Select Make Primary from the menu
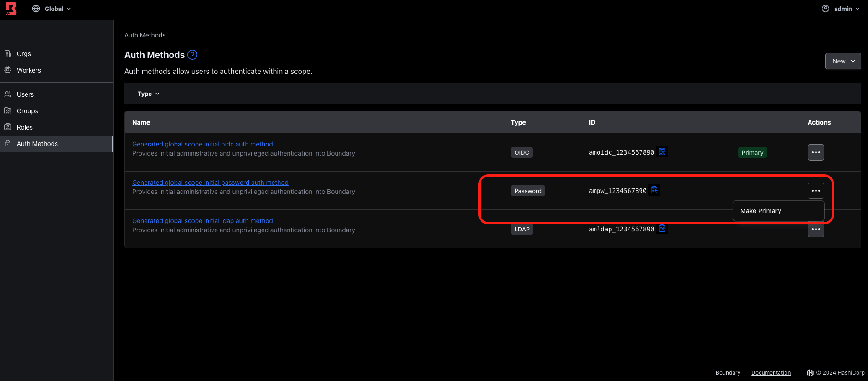Screen dimensions: 868x381 coord(761,211)
